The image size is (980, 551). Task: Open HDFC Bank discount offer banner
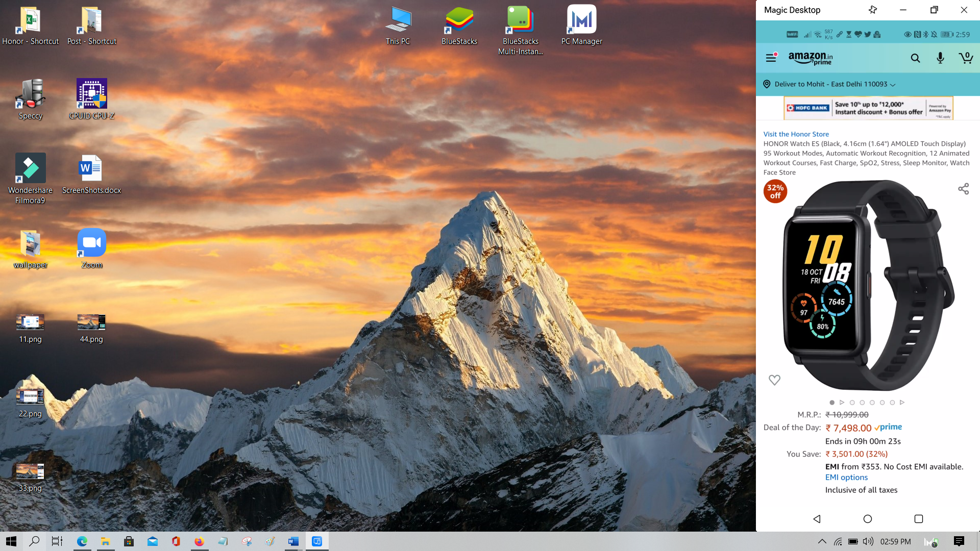[x=868, y=108]
